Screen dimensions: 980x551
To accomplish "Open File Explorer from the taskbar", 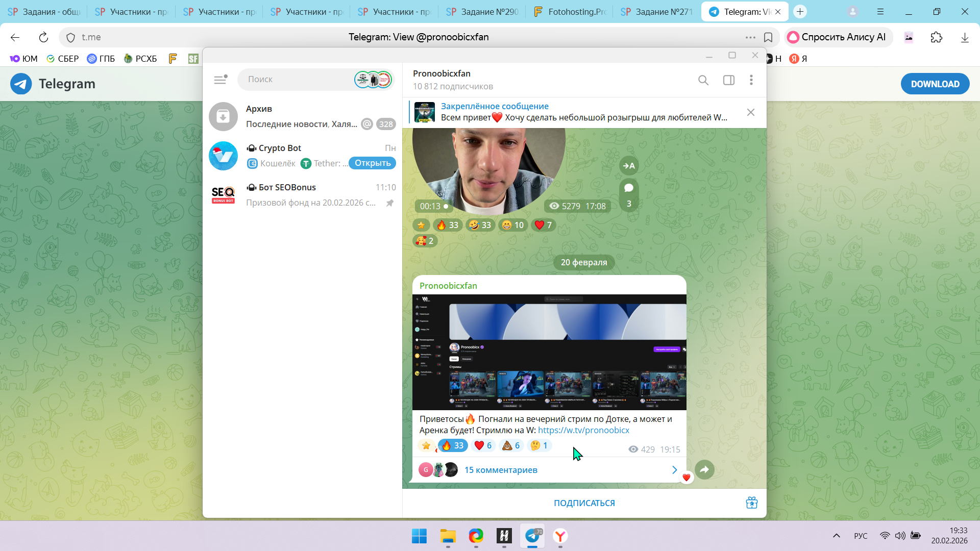I will 448,536.
